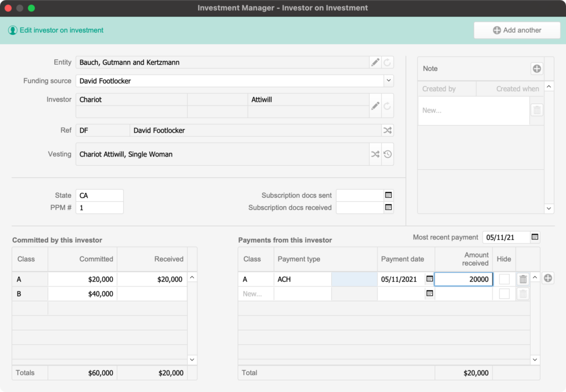
Task: Open the Funding source dropdown
Action: click(389, 81)
